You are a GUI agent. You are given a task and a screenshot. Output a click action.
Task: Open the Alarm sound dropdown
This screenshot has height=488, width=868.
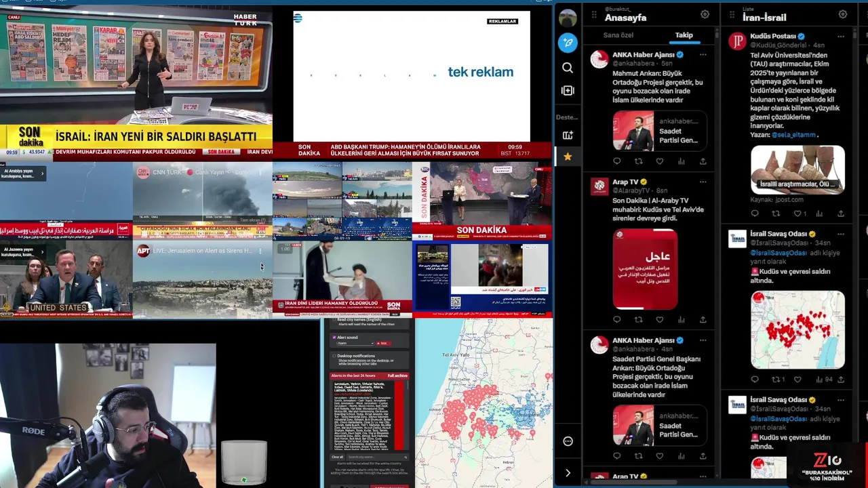355,343
